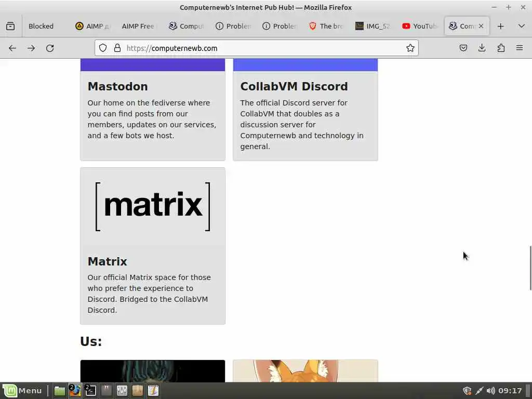Open the archive package application in taskbar
This screenshot has width=532, height=399.
137,391
